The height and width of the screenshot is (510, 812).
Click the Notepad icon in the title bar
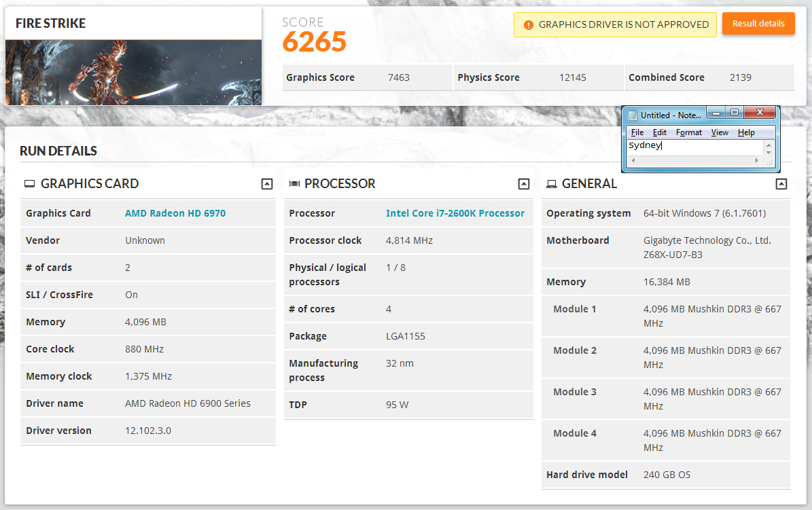632,115
